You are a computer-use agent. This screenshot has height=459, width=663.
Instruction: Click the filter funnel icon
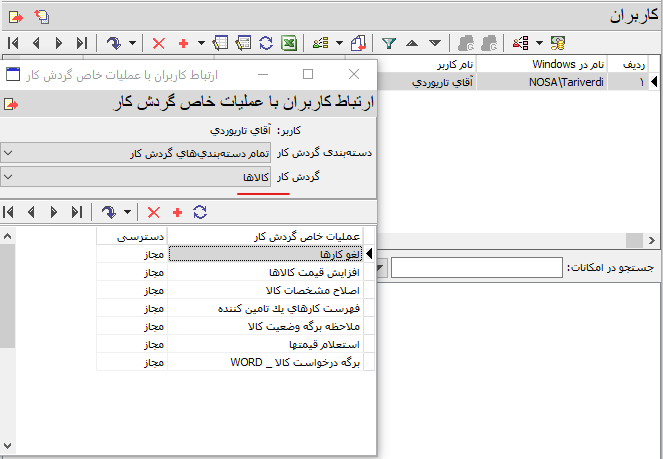[389, 43]
